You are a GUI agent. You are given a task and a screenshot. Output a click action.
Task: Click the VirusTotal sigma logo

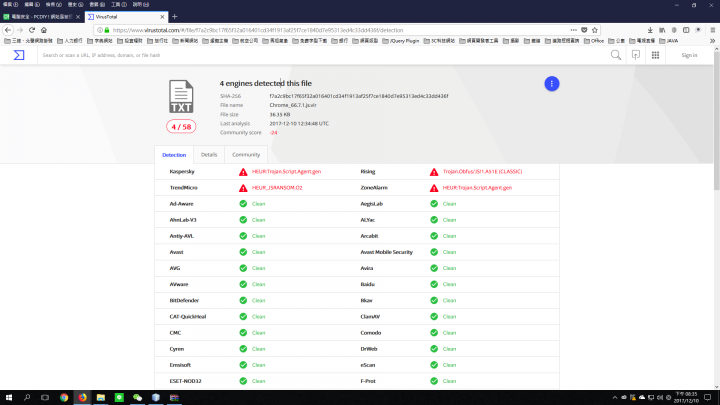pos(19,55)
